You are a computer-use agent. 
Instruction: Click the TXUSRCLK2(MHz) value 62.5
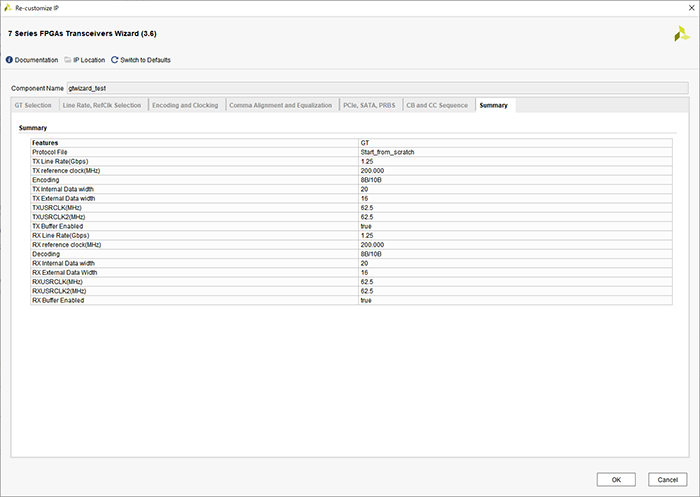click(367, 217)
